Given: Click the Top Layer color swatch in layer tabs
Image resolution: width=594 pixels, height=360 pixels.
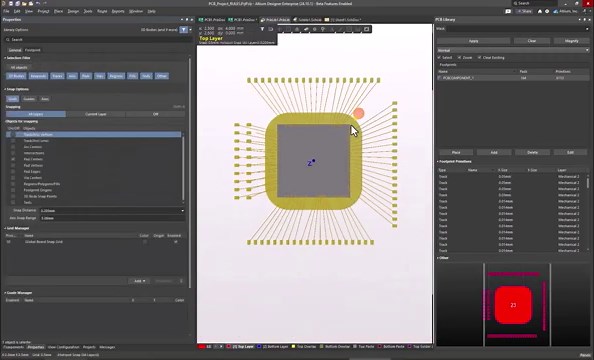Looking at the screenshot, I should click(228, 347).
